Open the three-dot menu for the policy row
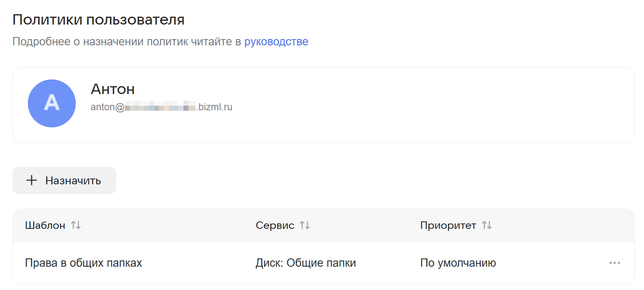 [614, 263]
